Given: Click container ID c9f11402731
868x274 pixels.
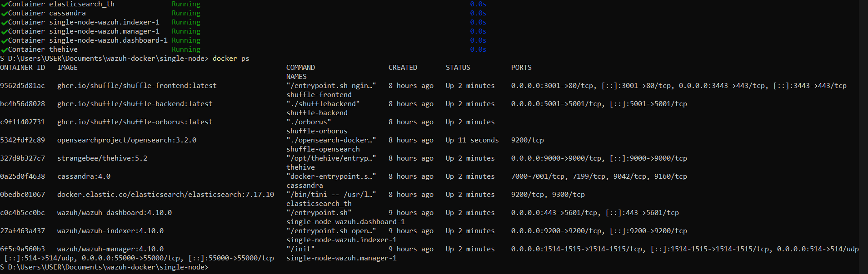Looking at the screenshot, I should coord(22,122).
